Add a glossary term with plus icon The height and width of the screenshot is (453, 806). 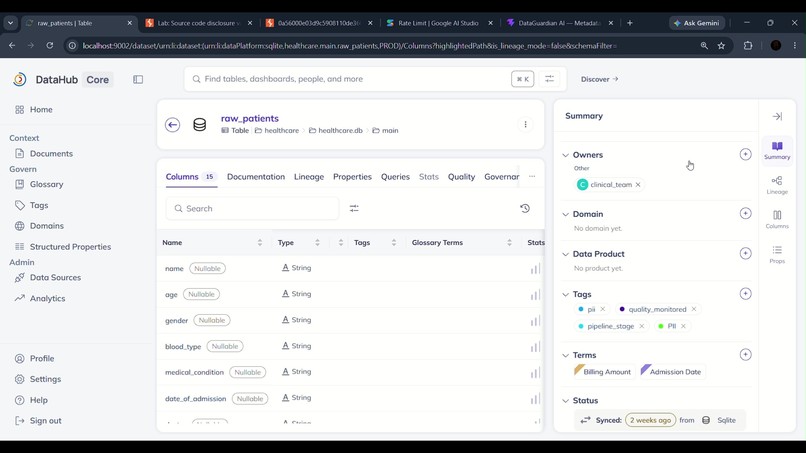click(x=745, y=354)
